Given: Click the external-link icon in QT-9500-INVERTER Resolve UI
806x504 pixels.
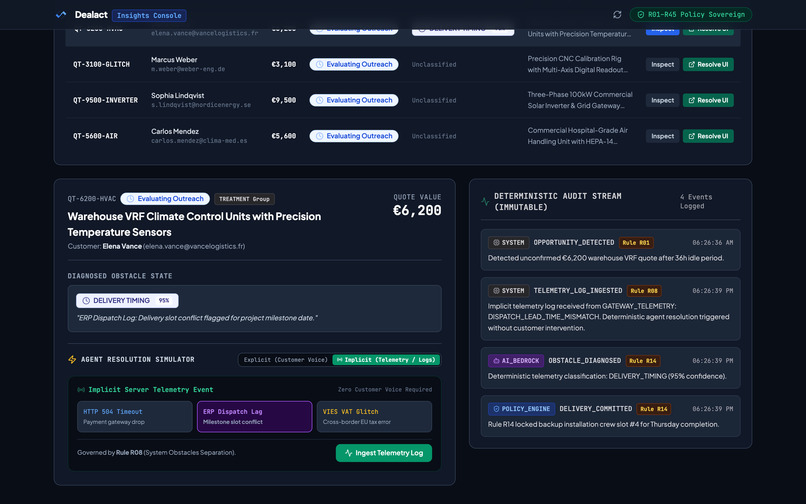Looking at the screenshot, I should pos(691,100).
